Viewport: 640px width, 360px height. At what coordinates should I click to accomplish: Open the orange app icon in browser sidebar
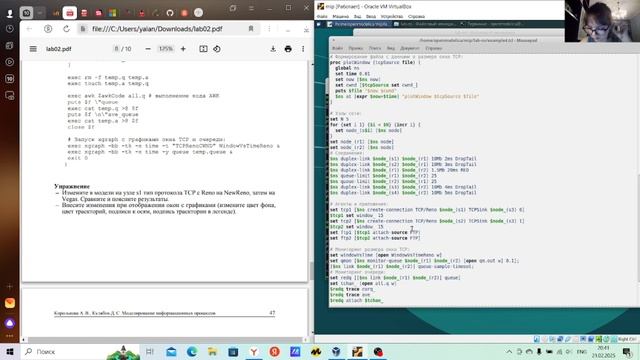click(10, 303)
